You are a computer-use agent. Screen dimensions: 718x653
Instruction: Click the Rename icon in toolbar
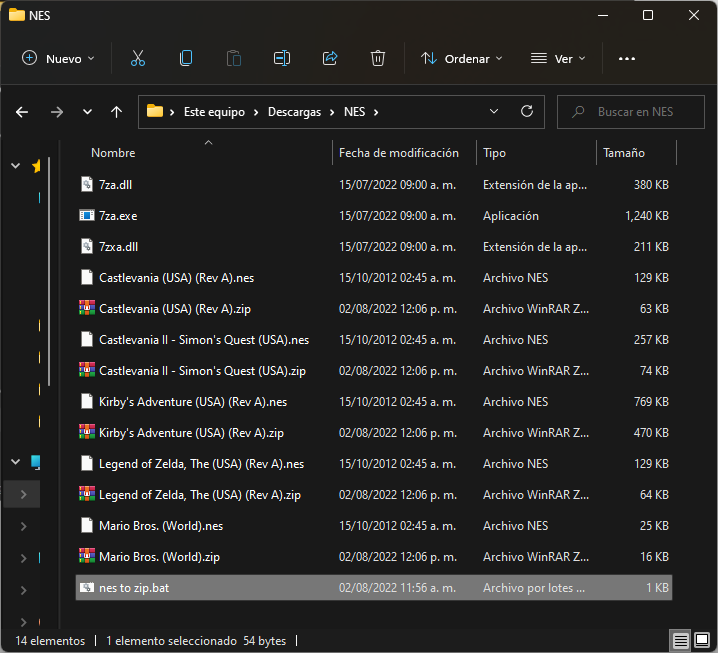tap(282, 59)
